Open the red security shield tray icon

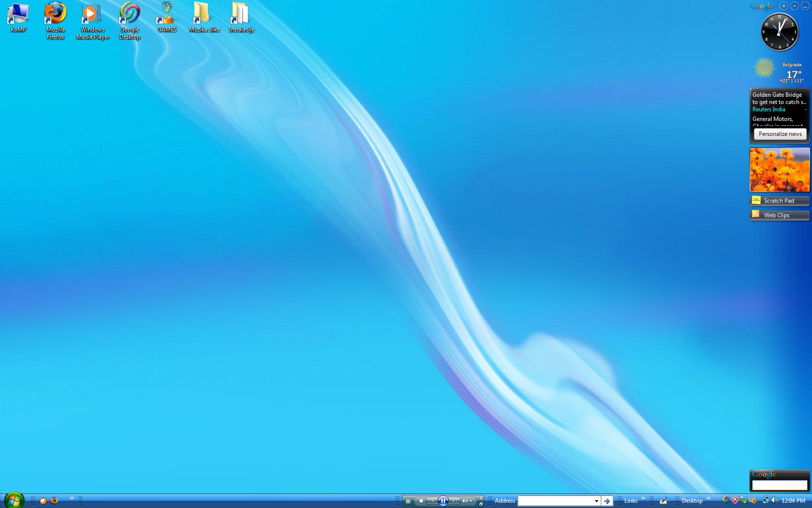735,500
